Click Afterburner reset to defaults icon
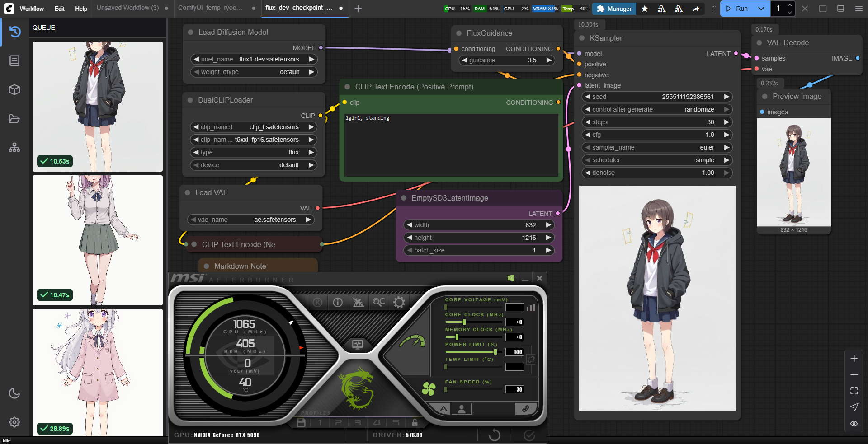 click(495, 435)
